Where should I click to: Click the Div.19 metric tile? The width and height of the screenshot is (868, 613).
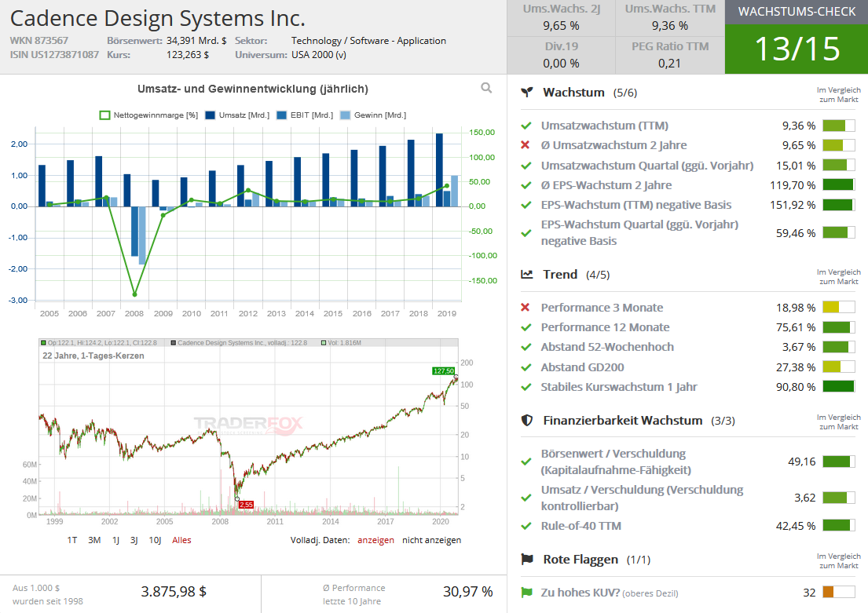[x=562, y=55]
